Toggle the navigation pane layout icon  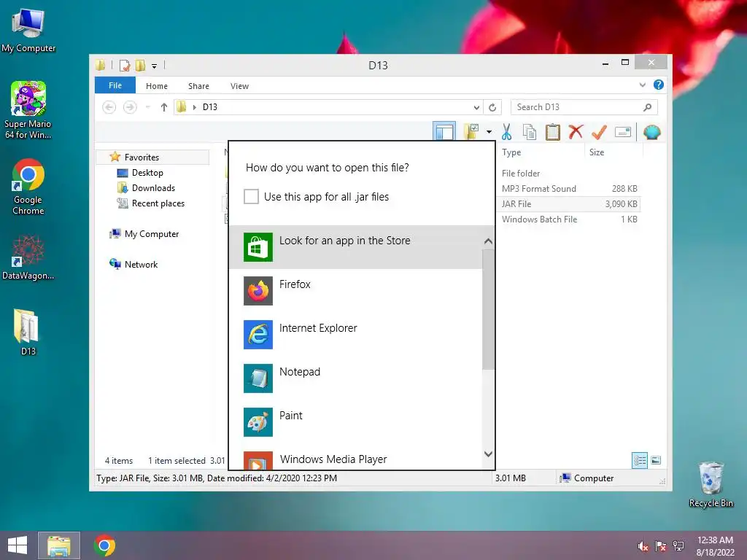click(444, 131)
